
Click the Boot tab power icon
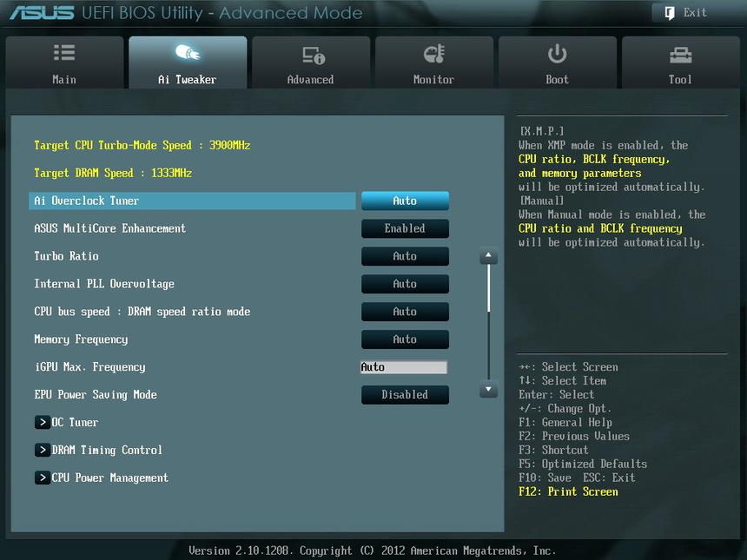pos(557,54)
